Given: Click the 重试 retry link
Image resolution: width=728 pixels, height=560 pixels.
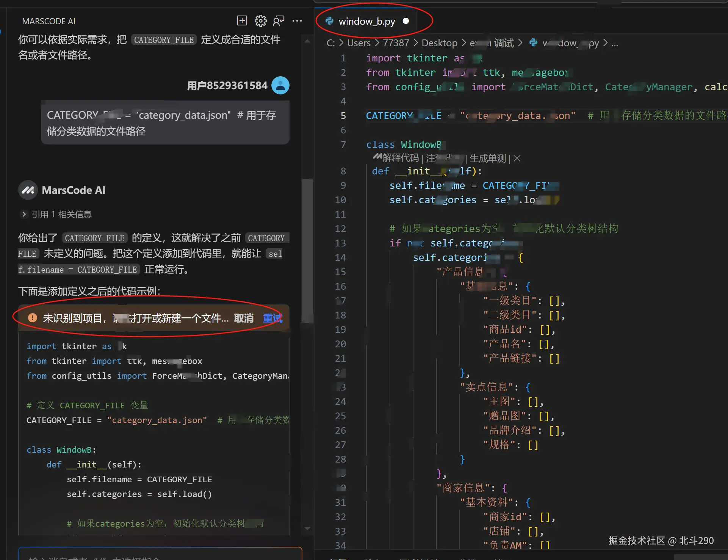Looking at the screenshot, I should point(272,318).
